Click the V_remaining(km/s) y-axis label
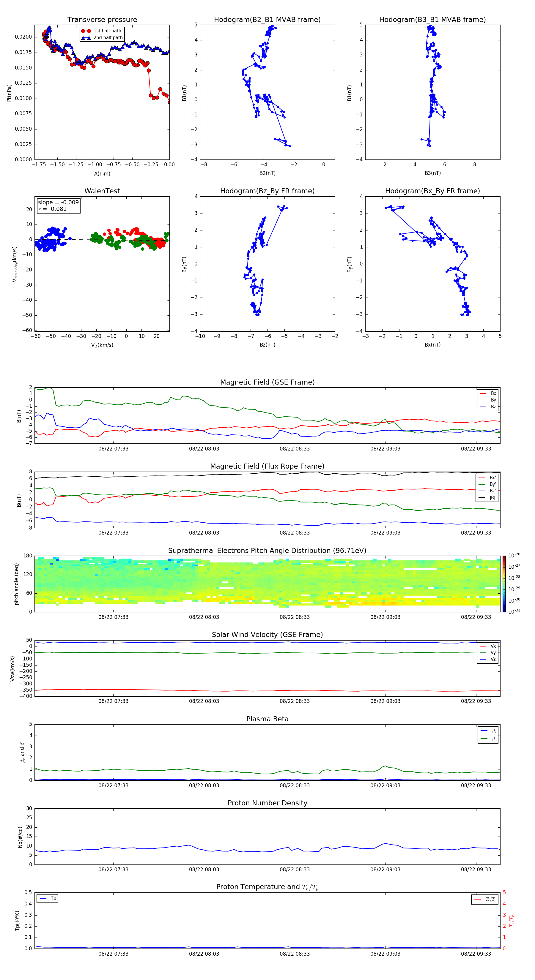 (15, 264)
